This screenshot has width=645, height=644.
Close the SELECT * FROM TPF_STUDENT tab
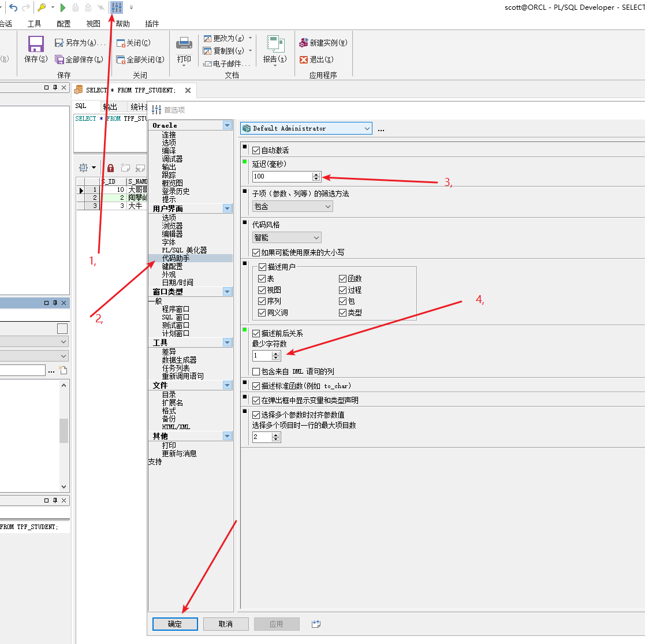click(x=188, y=90)
